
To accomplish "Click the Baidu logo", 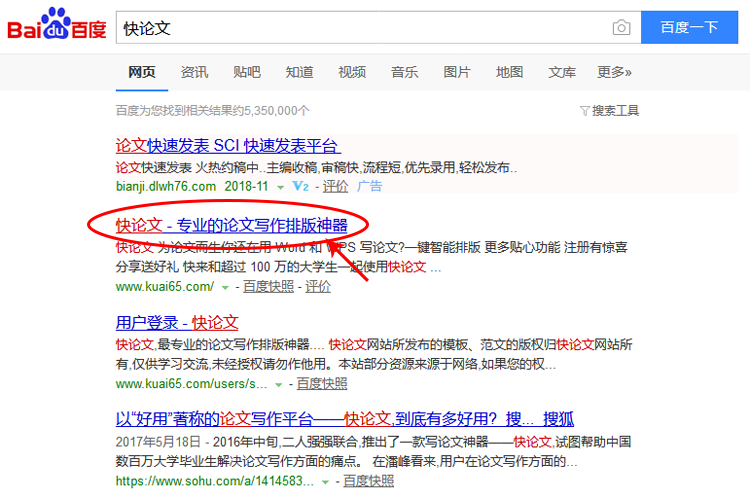I will pyautogui.click(x=56, y=24).
